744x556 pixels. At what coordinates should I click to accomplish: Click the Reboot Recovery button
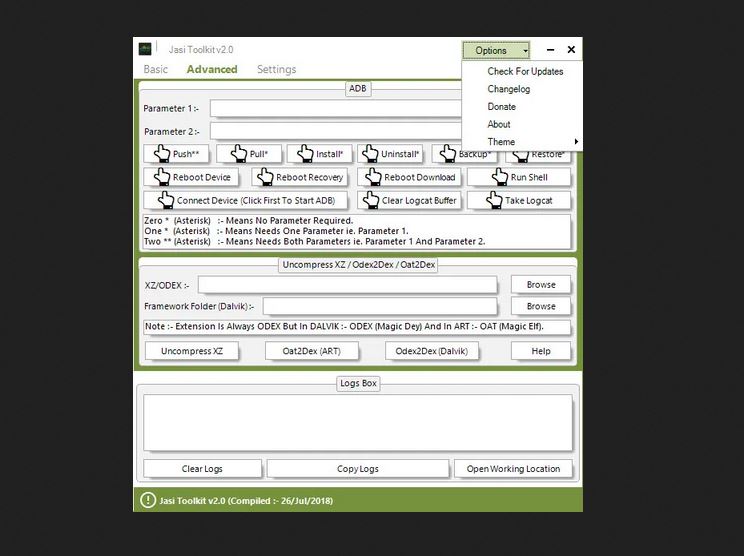click(299, 177)
